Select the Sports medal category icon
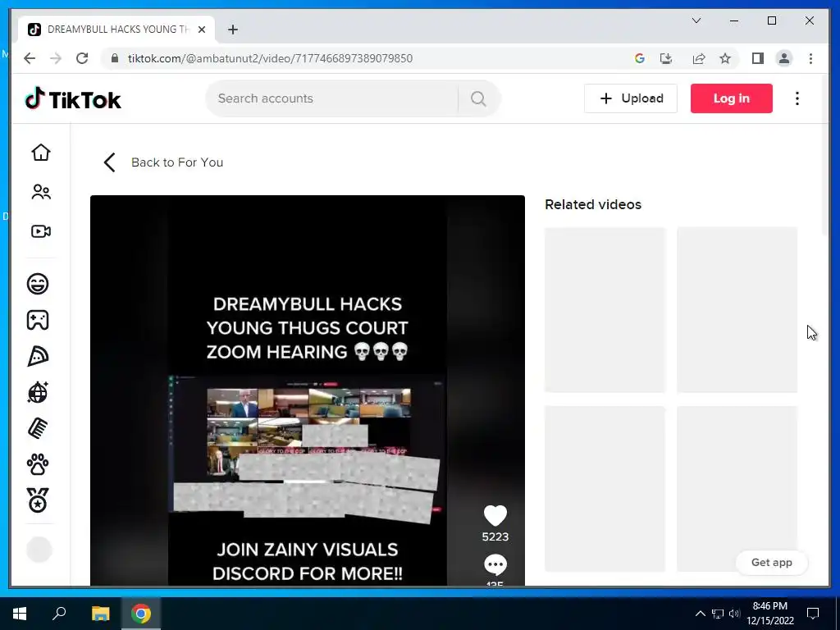The height and width of the screenshot is (630, 840). pos(38,500)
